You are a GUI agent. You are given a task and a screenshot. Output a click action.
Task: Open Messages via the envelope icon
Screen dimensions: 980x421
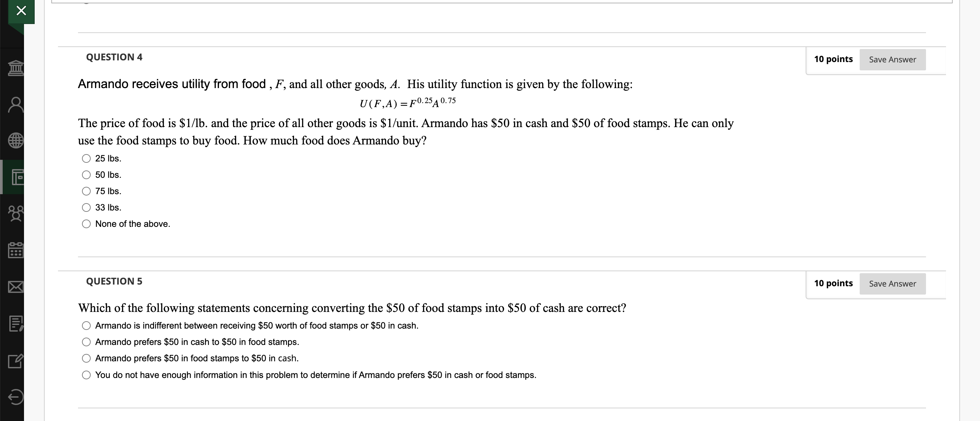16,287
